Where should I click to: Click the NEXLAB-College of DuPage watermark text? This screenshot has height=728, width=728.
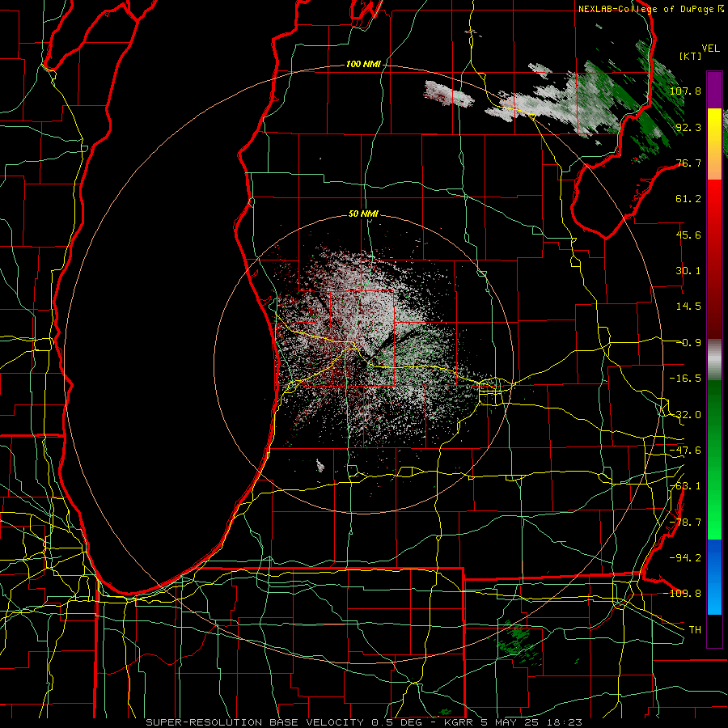[651, 9]
